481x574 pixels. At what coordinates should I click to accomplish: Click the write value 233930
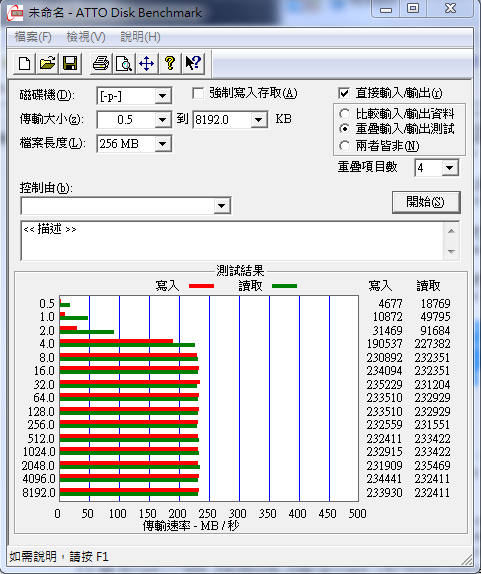pos(384,493)
